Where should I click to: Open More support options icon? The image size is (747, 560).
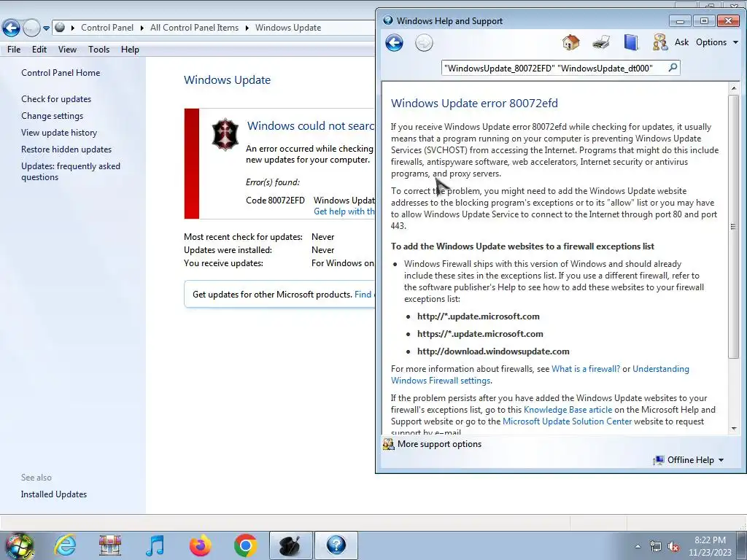click(x=389, y=444)
